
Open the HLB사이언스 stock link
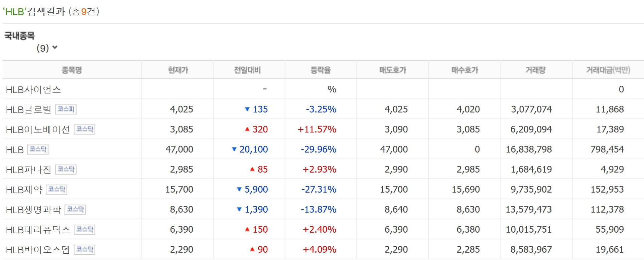33,89
